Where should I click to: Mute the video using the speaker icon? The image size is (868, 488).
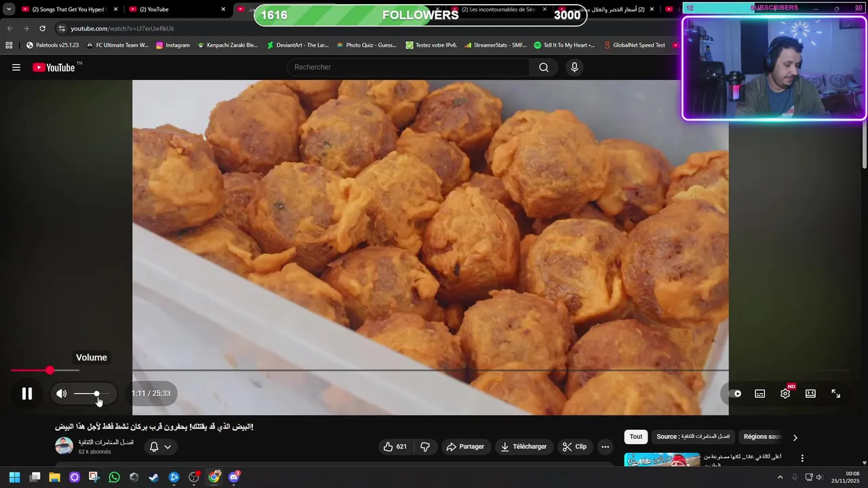(62, 393)
